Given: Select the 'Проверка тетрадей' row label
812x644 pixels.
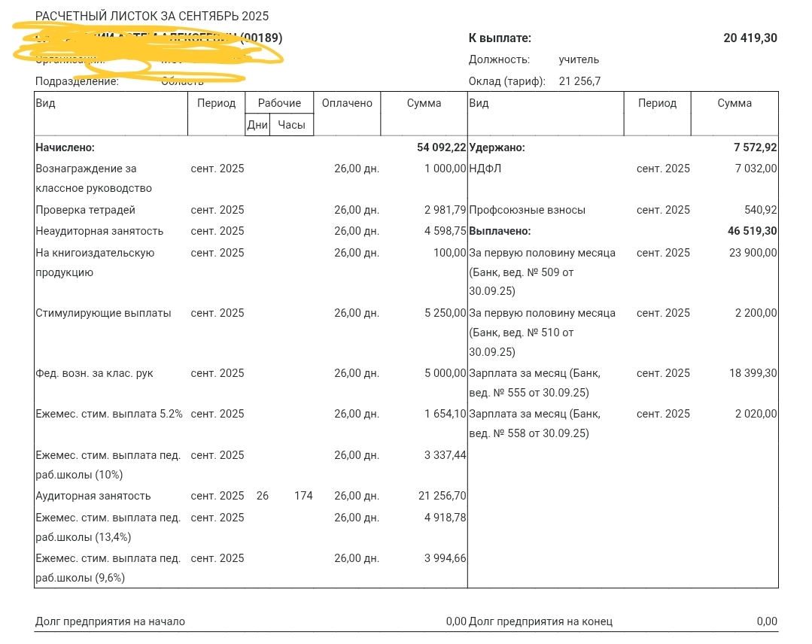Looking at the screenshot, I should (86, 210).
